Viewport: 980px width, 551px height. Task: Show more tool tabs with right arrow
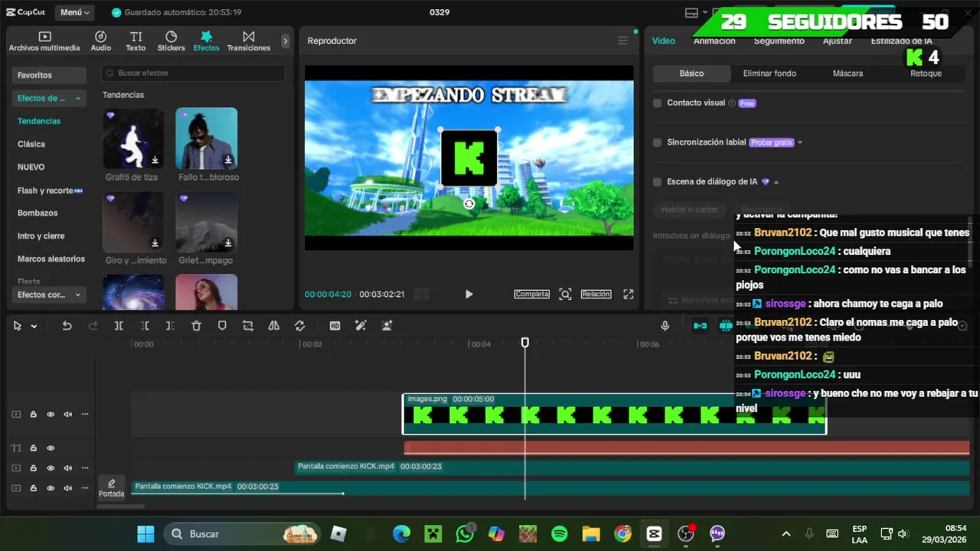(286, 41)
